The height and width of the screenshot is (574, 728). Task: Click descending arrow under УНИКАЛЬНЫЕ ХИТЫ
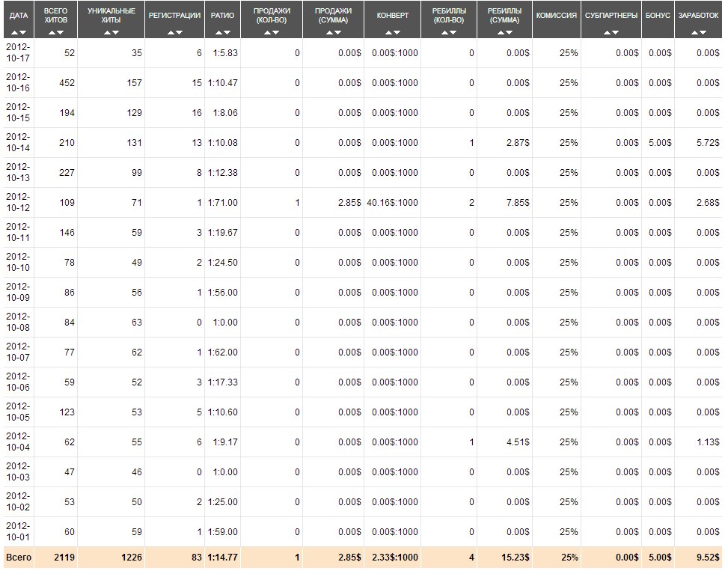(116, 33)
